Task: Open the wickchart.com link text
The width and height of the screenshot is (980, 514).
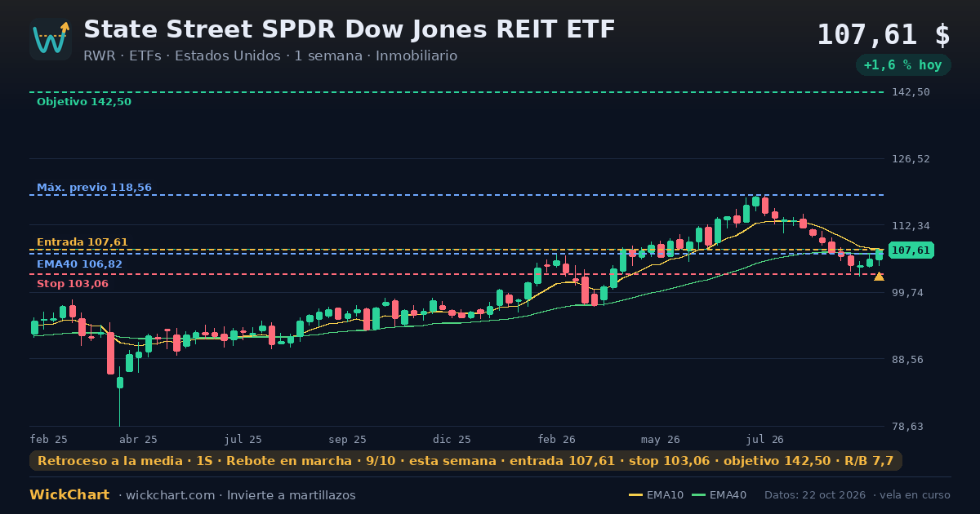Action: tap(169, 495)
